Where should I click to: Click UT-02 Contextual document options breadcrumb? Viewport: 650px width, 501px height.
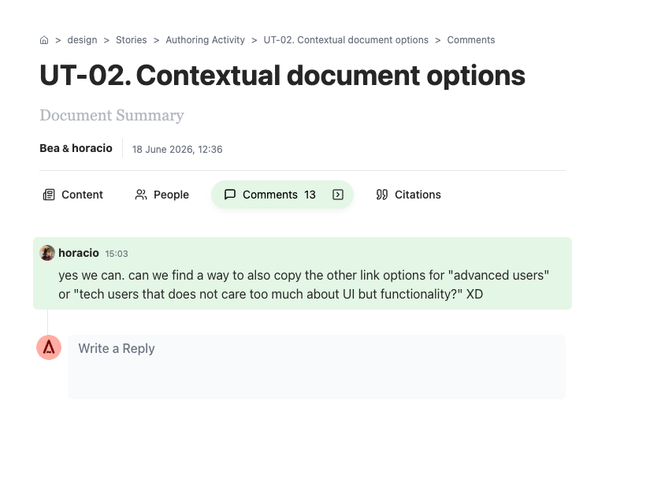[346, 40]
